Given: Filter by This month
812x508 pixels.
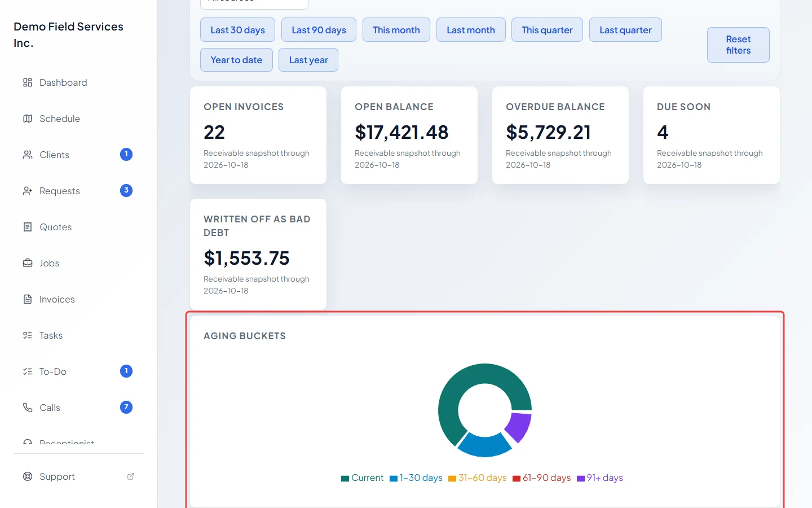Looking at the screenshot, I should pyautogui.click(x=396, y=30).
